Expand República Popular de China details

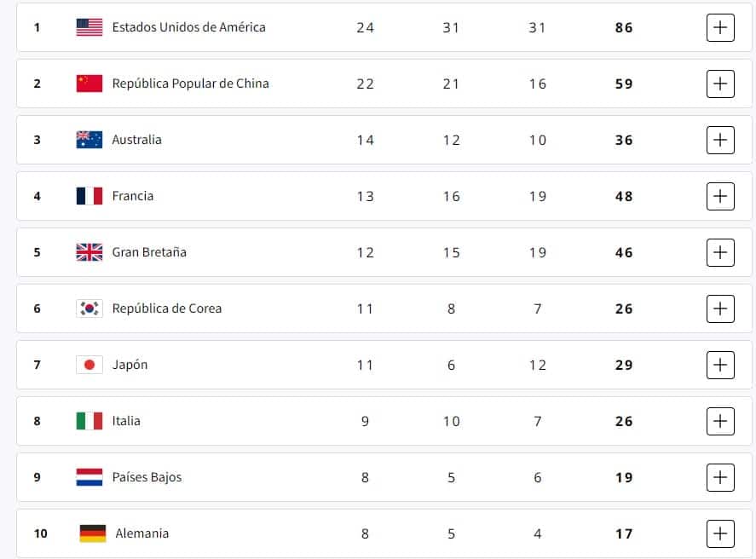(x=720, y=84)
